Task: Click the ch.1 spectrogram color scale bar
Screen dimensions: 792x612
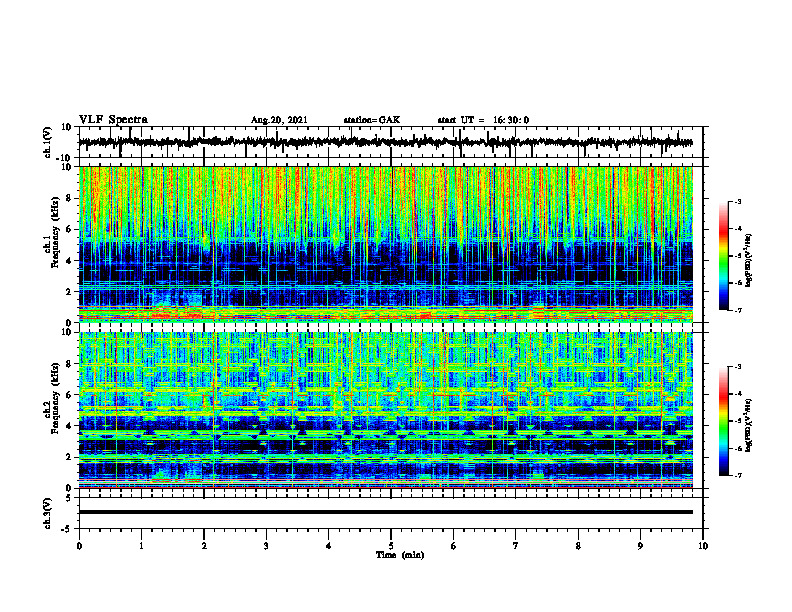Action: tap(724, 256)
